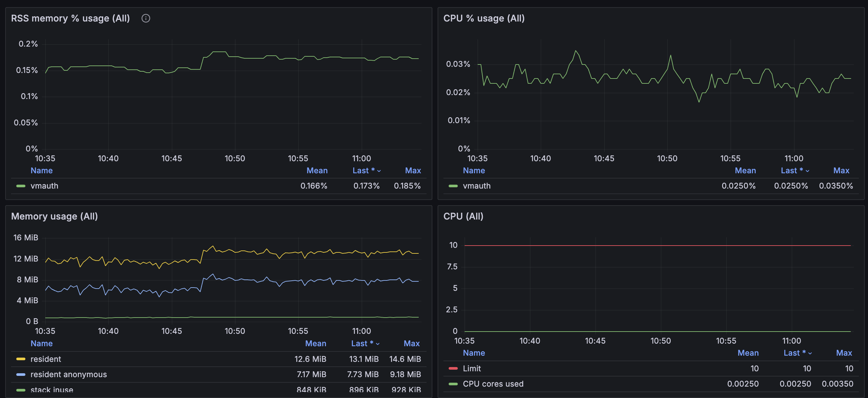Screen dimensions: 868x398
Task: Sort Memory usage legend by Mean column
Action: (x=315, y=343)
